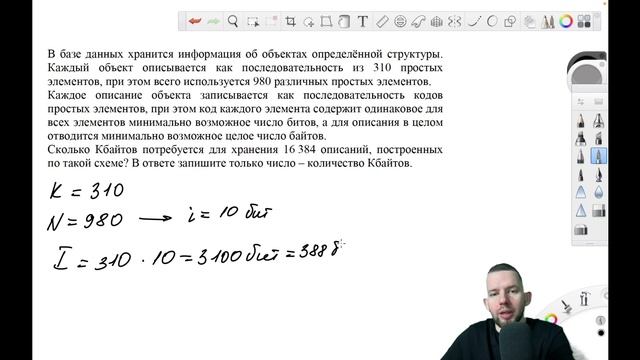
Task: Click the highlighted blue pen brush
Action: (x=598, y=156)
